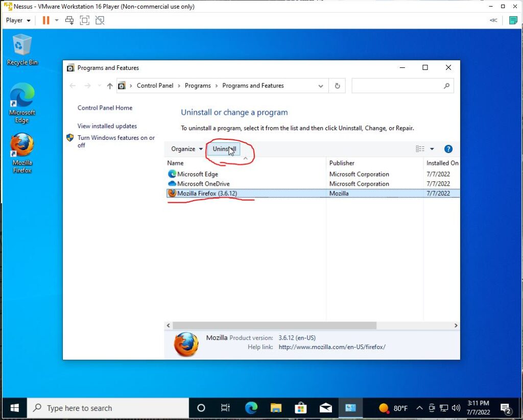523x420 pixels.
Task: Show hidden system tray icons
Action: click(420, 408)
